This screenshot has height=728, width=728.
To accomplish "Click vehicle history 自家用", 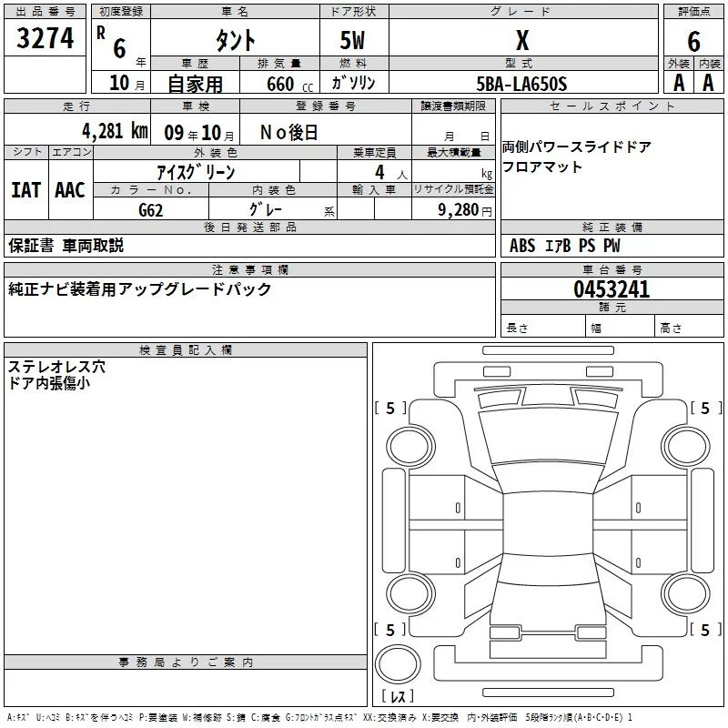I will [195, 84].
